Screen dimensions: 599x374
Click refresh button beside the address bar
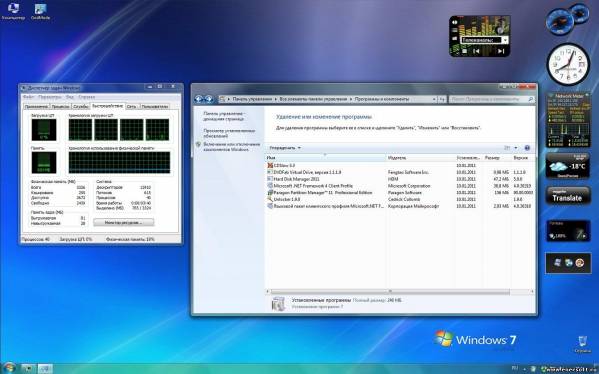442,99
